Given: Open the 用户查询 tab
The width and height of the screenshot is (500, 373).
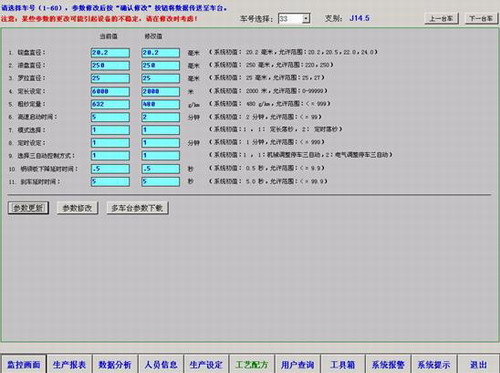Looking at the screenshot, I should (297, 364).
